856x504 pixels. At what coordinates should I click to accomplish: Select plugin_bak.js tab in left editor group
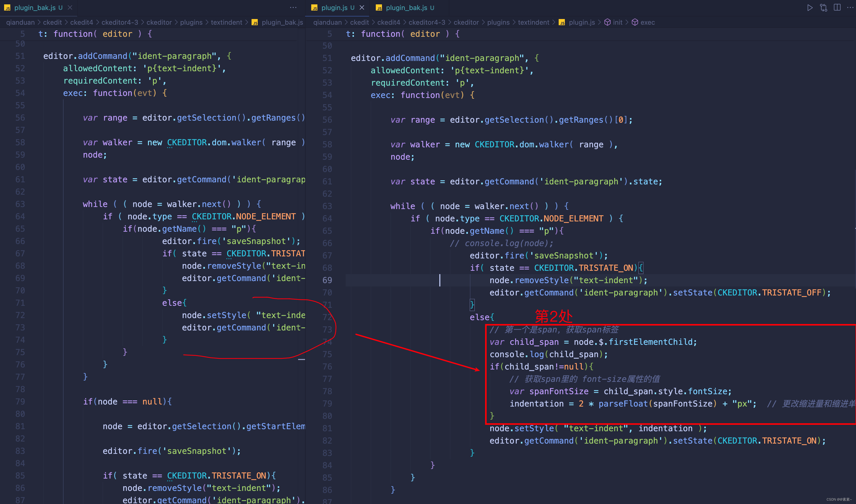pos(35,7)
